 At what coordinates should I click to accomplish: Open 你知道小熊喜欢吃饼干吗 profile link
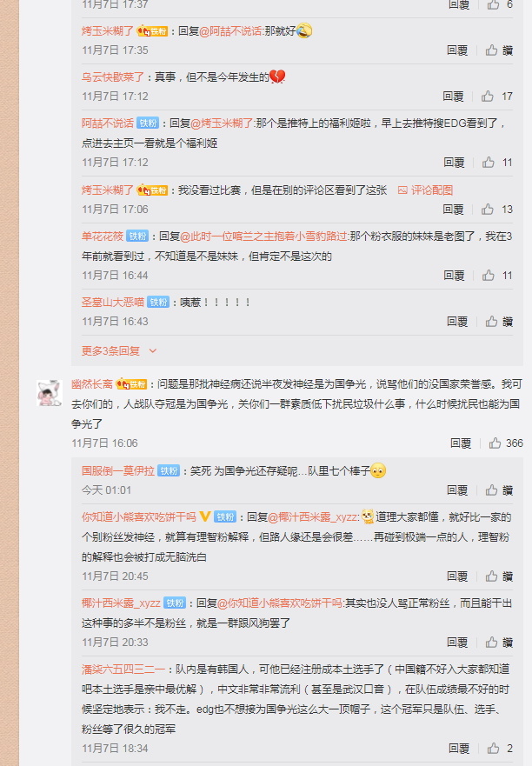(139, 516)
